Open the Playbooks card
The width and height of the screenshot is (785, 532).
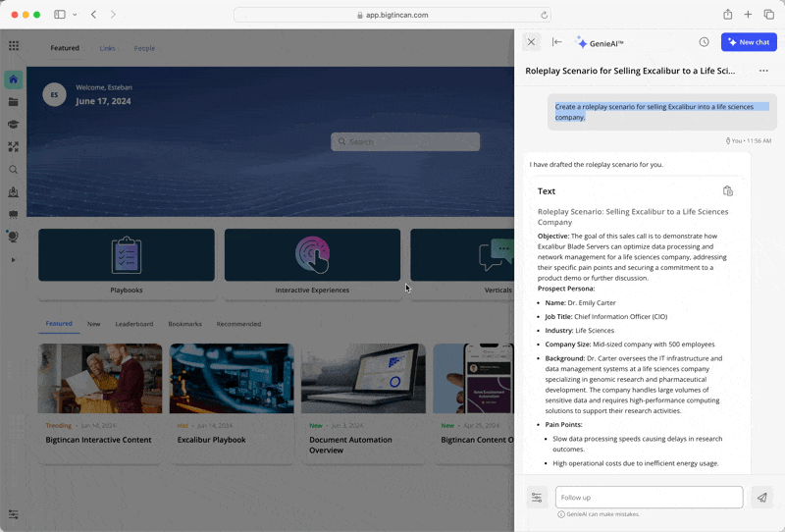[x=127, y=262]
